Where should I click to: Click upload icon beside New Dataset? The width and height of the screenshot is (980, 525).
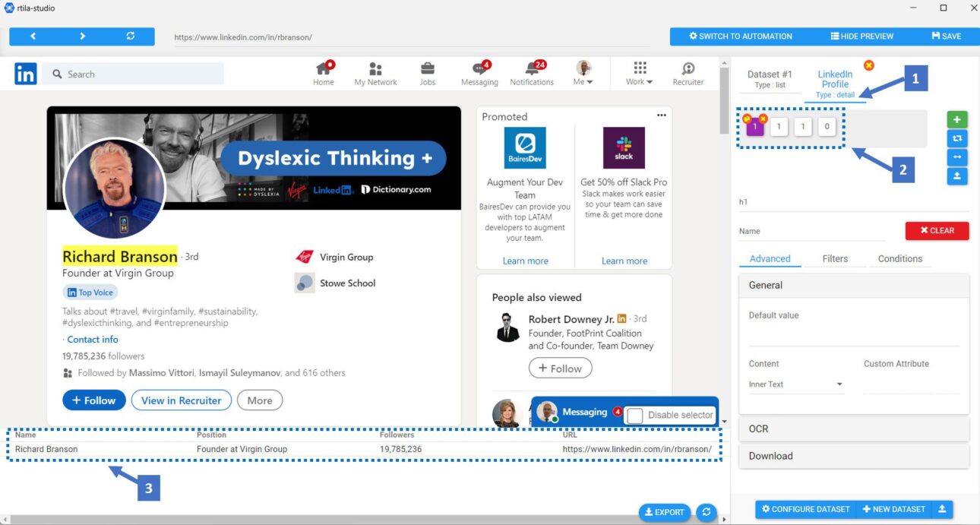(x=942, y=509)
